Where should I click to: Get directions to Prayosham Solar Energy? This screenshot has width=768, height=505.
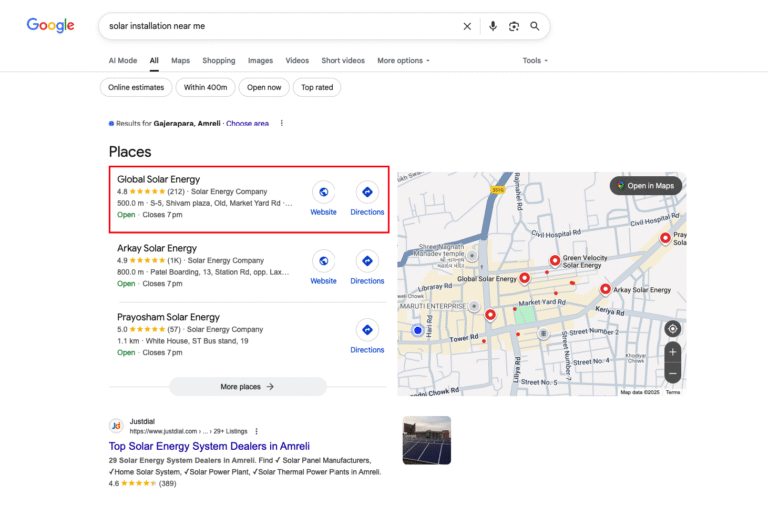(x=367, y=330)
